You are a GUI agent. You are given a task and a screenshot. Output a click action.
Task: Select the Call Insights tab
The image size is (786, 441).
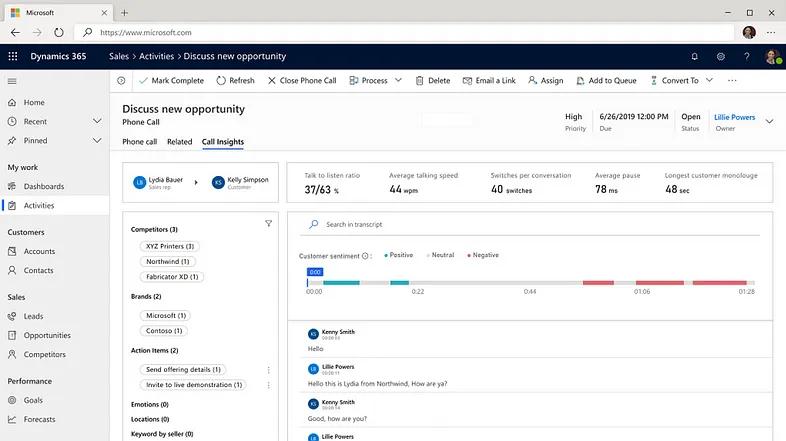223,142
